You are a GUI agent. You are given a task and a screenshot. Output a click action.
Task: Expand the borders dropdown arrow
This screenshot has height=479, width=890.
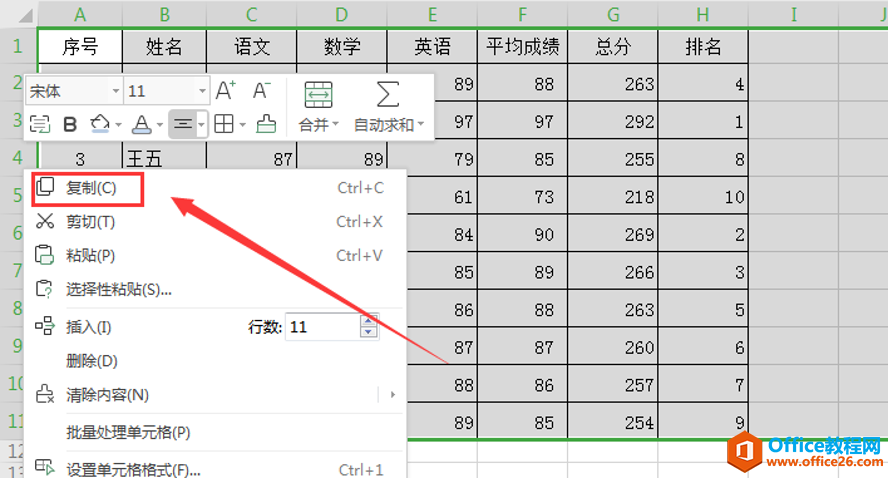(242, 125)
